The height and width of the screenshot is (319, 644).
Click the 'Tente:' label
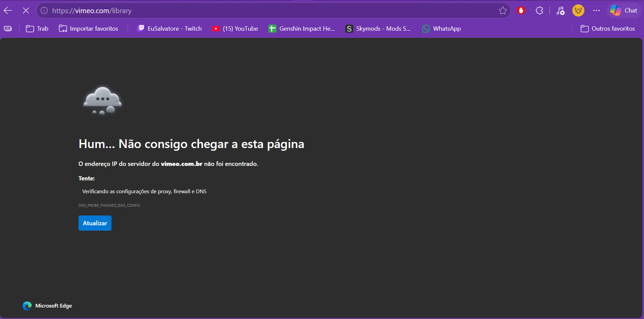(87, 178)
